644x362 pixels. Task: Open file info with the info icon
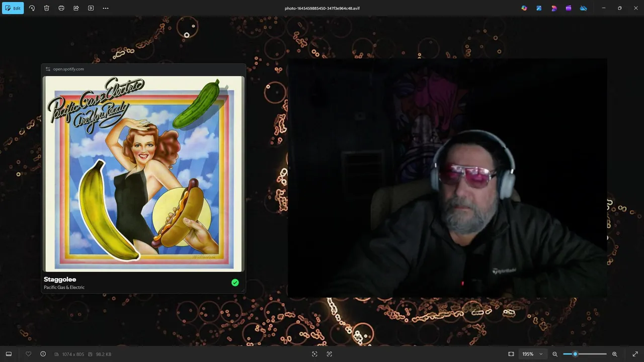(43, 354)
